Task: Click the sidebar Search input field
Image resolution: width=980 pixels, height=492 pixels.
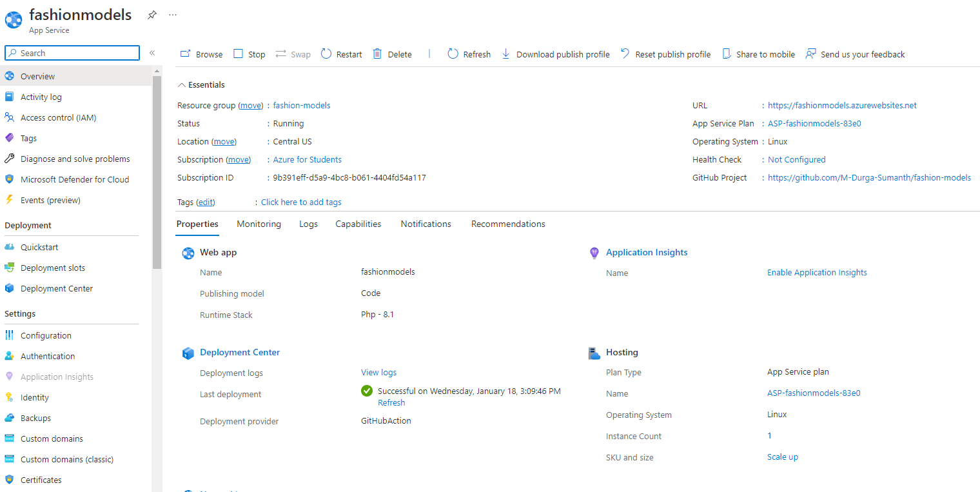Action: click(x=72, y=53)
